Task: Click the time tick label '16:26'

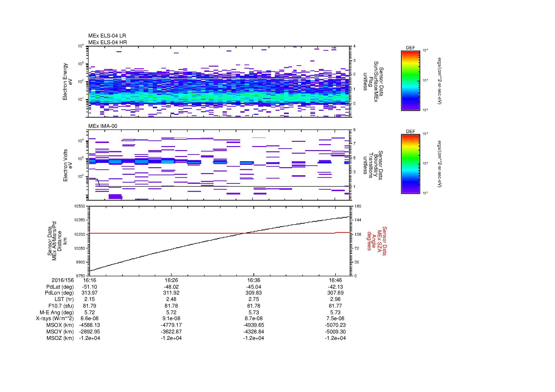Action: [x=171, y=280]
